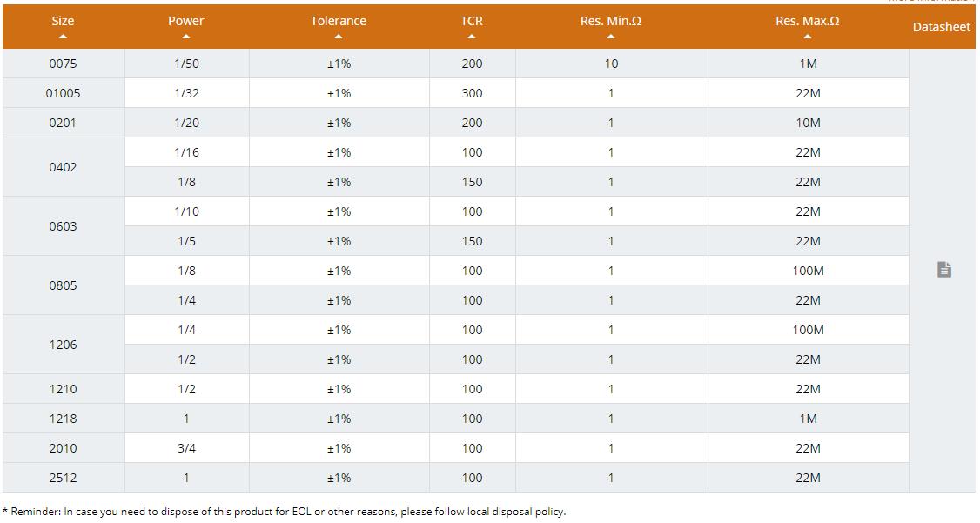Viewport: 980px width, 523px height.
Task: Select the 0805 size cell
Action: (x=63, y=285)
